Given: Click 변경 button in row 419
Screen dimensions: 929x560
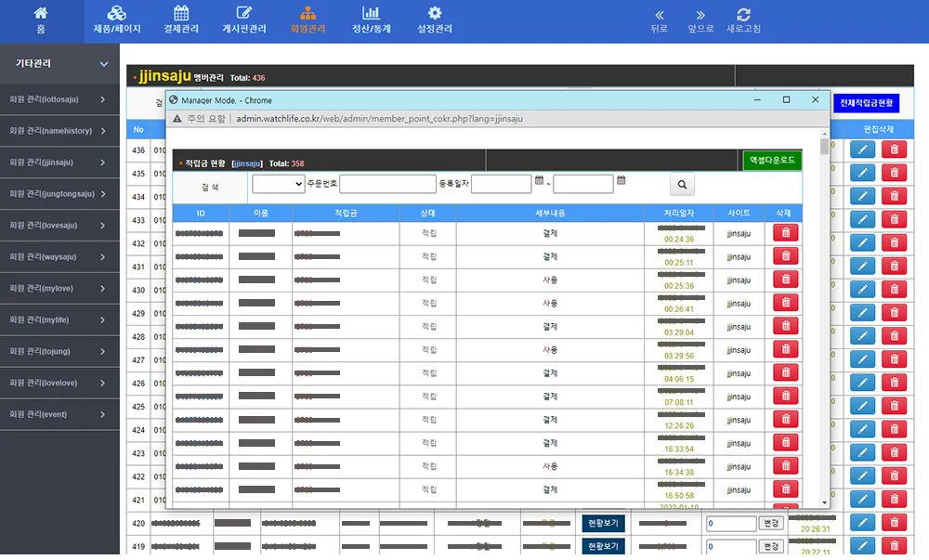Looking at the screenshot, I should click(x=771, y=546).
